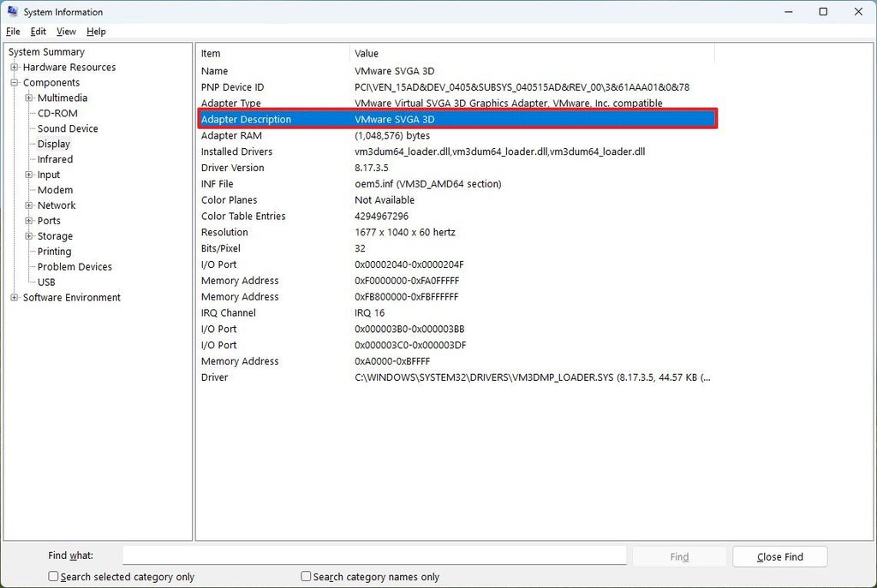Select the Sound Device category
The image size is (877, 588).
click(68, 128)
